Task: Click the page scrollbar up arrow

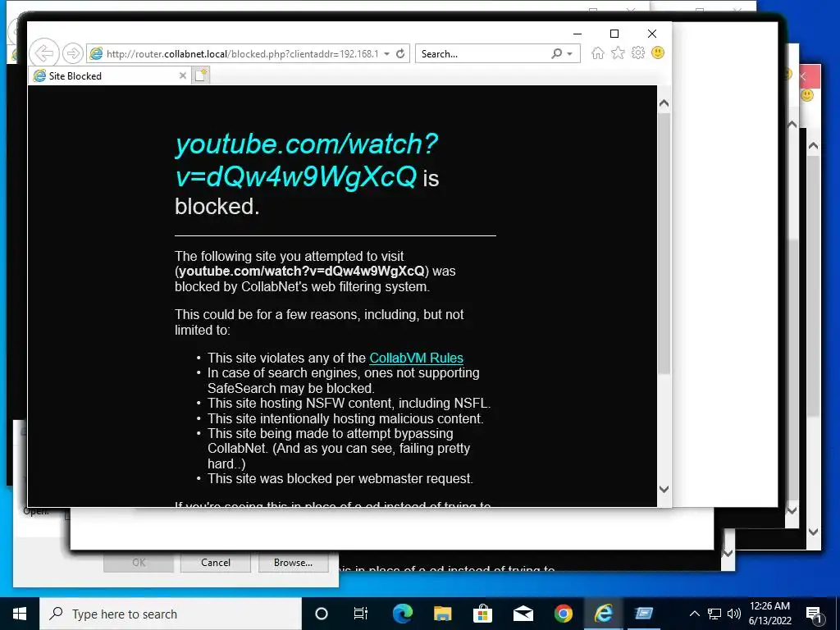Action: [x=664, y=103]
